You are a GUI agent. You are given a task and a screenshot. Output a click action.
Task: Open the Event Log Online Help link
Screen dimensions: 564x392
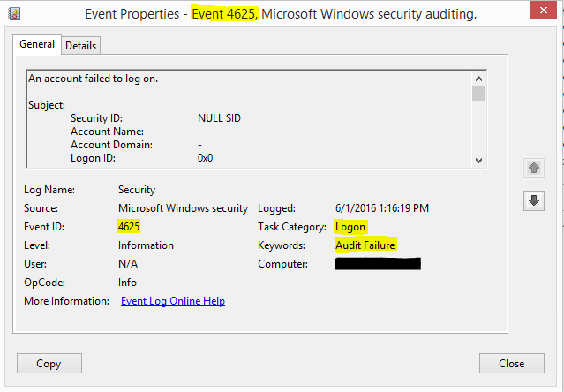pyautogui.click(x=173, y=301)
